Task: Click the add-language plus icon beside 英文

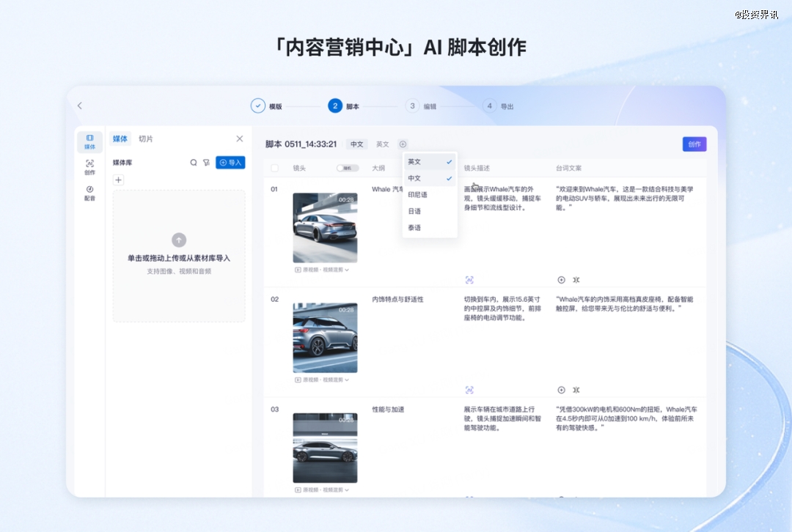Action: coord(403,144)
